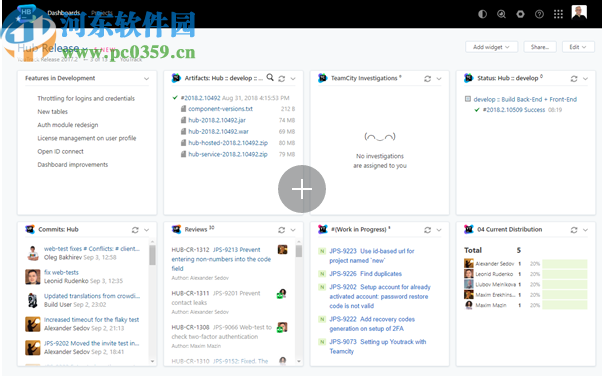Open issue JPS-9223 Use id-based url
This screenshot has height=376, width=610.
click(x=372, y=256)
